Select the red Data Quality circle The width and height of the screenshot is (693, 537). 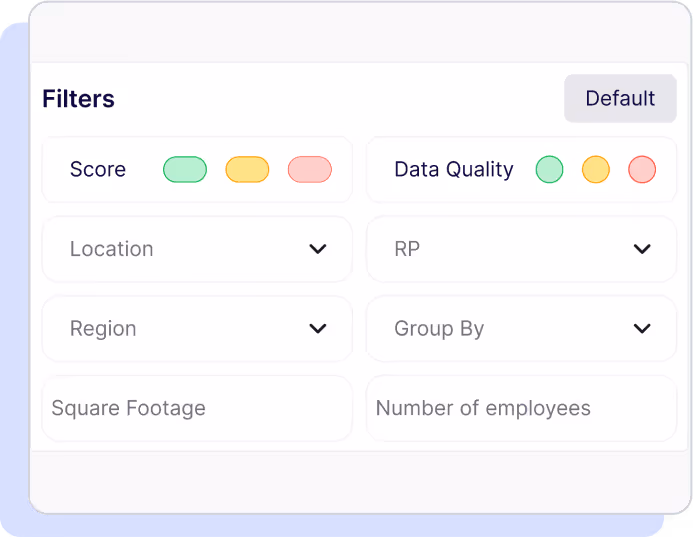tap(642, 170)
